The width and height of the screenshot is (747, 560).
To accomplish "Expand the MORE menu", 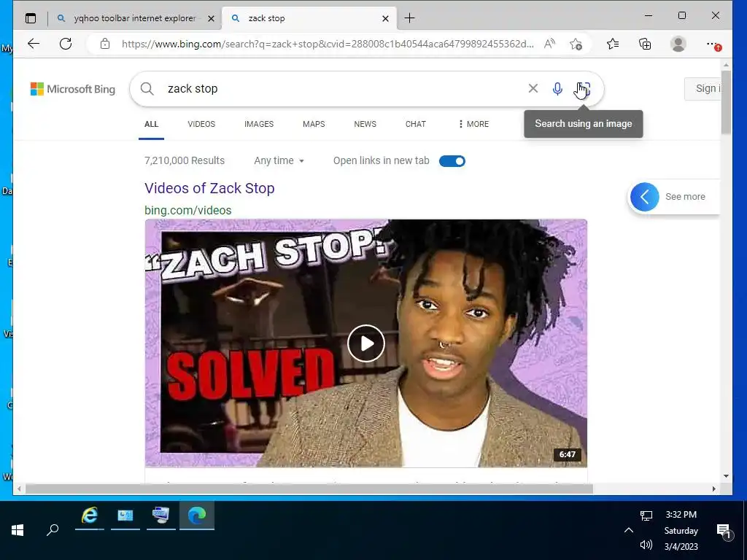I will pos(473,124).
